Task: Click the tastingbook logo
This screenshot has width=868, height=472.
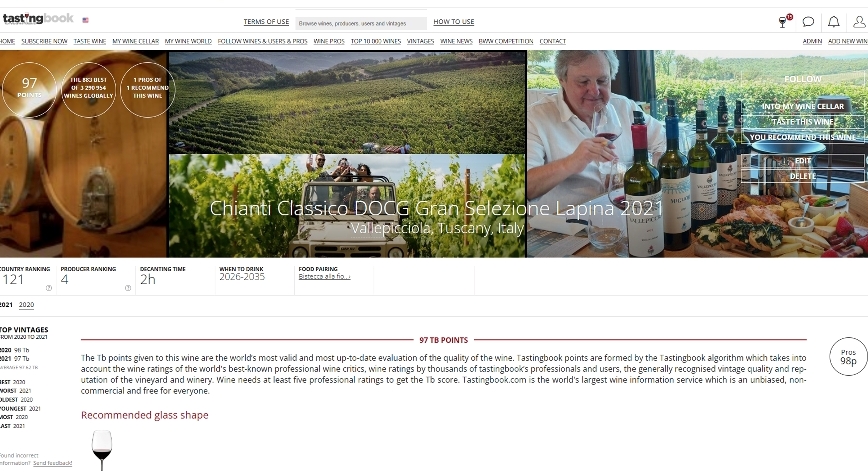Action: click(38, 19)
